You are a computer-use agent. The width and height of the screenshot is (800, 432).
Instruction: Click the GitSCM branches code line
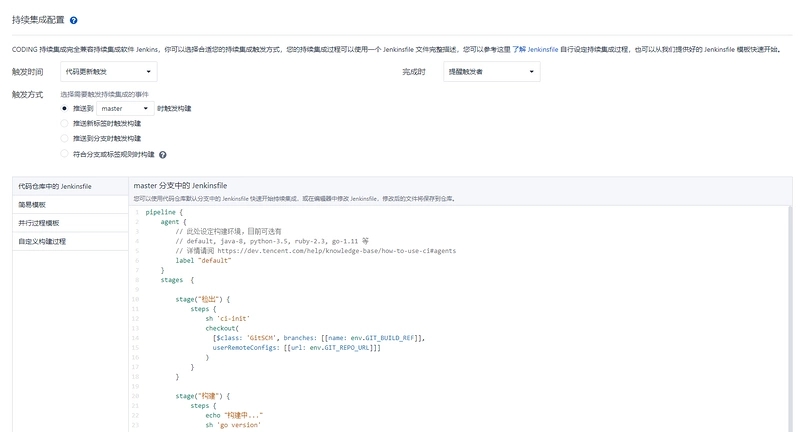pos(319,338)
